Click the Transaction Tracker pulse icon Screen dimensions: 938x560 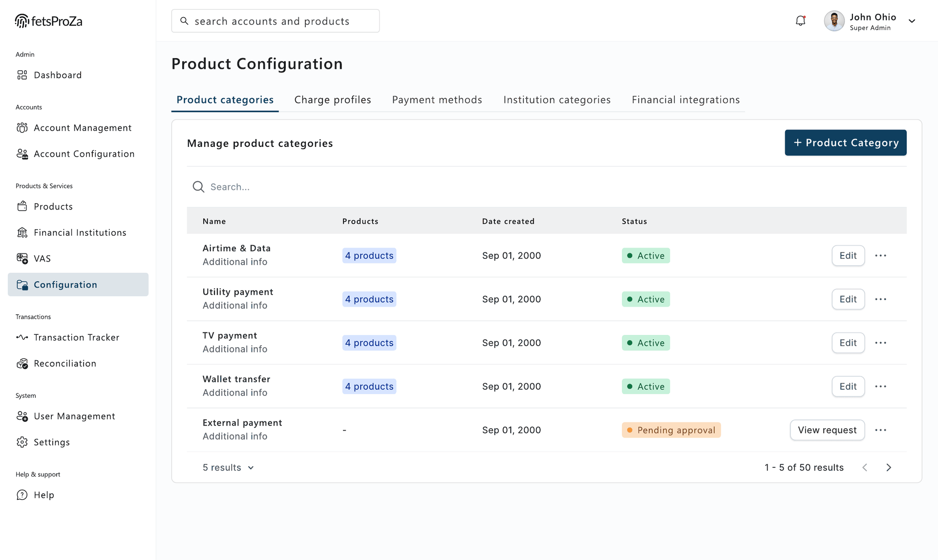pos(22,337)
